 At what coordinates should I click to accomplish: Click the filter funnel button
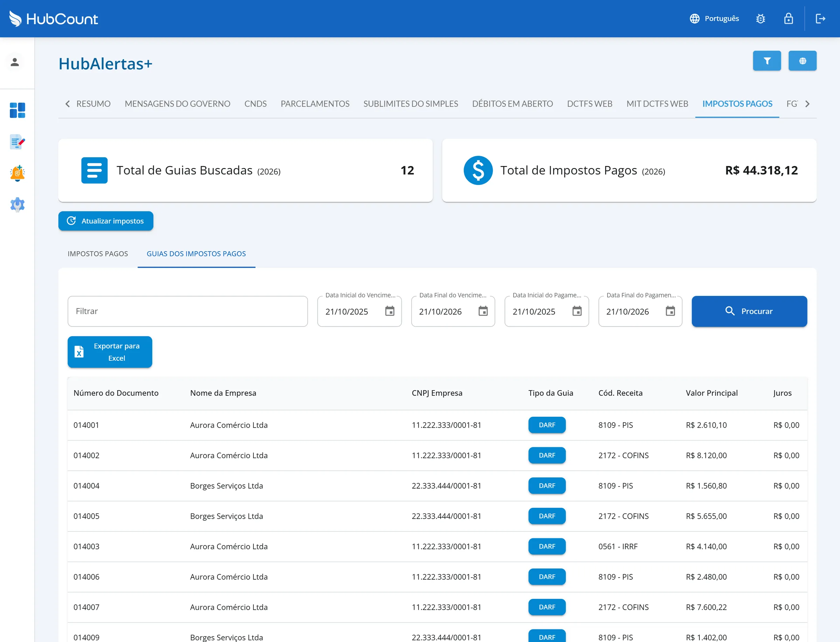(767, 61)
